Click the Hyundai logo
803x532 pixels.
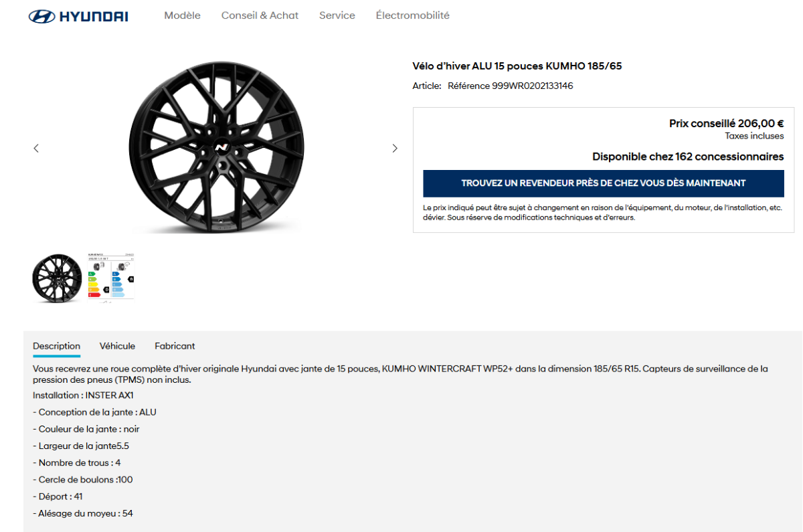[78, 16]
